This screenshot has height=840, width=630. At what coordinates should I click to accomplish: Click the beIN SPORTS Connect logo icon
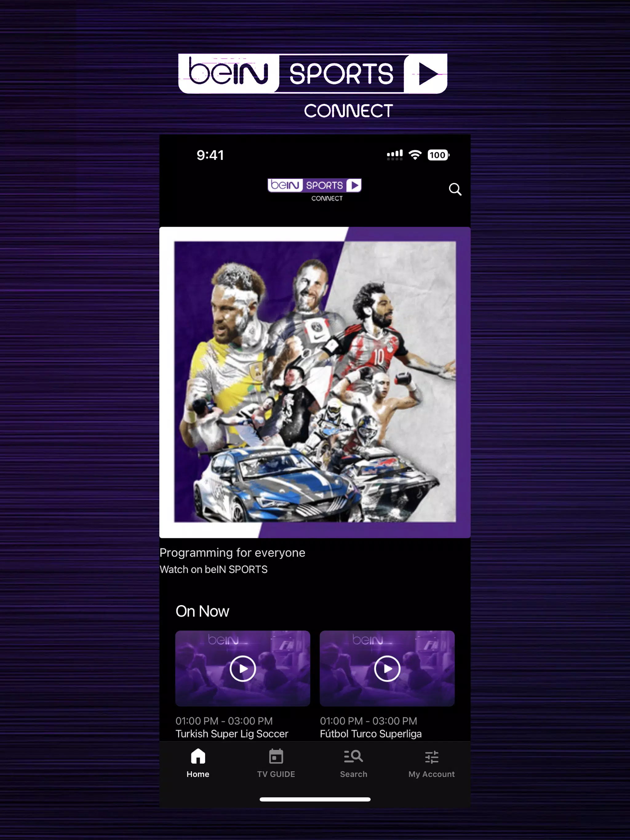(x=315, y=189)
